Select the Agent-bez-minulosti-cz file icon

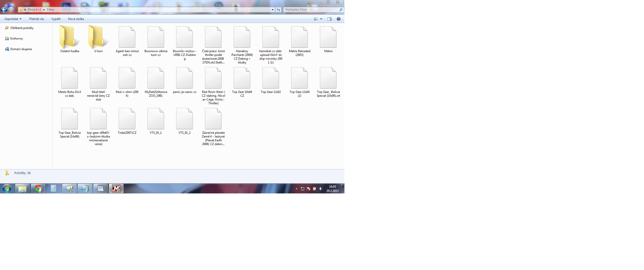click(127, 37)
